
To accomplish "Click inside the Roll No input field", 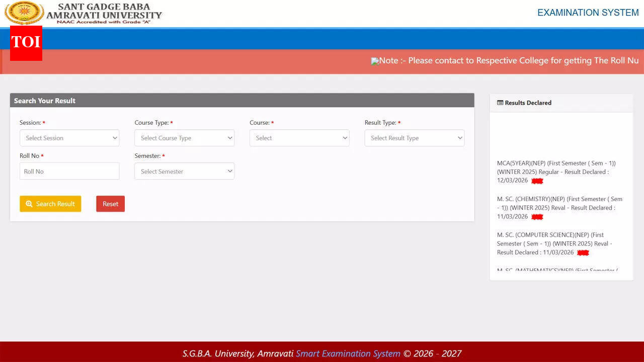I will coord(69,171).
